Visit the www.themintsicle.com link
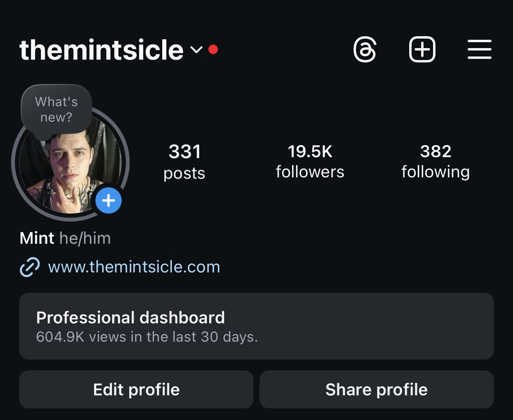Viewport: 513px width, 420px height. pos(134,267)
